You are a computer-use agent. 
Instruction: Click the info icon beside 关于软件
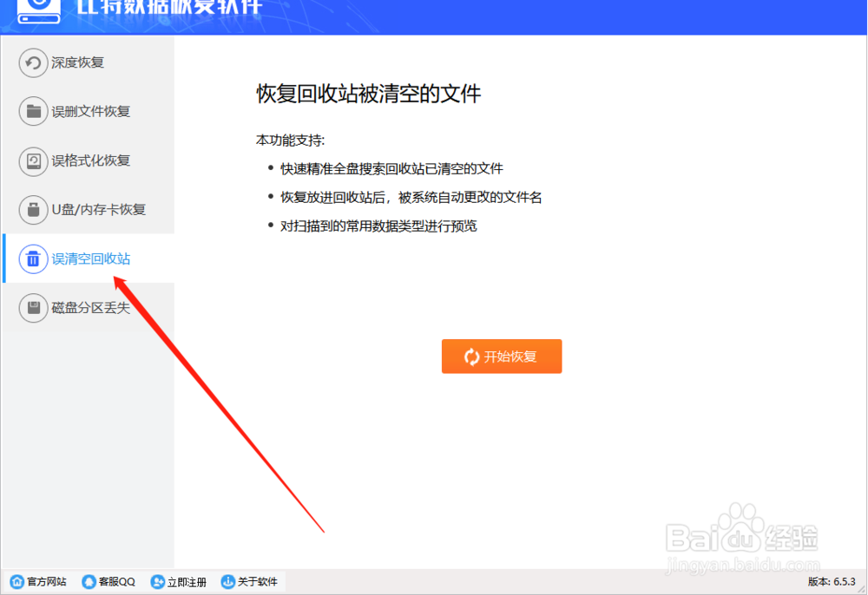228,582
